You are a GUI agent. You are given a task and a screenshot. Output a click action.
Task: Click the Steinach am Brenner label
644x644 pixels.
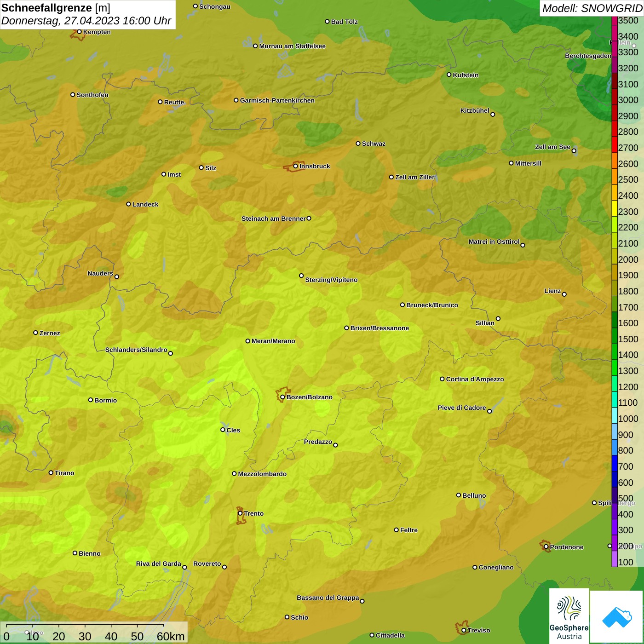[x=273, y=218]
